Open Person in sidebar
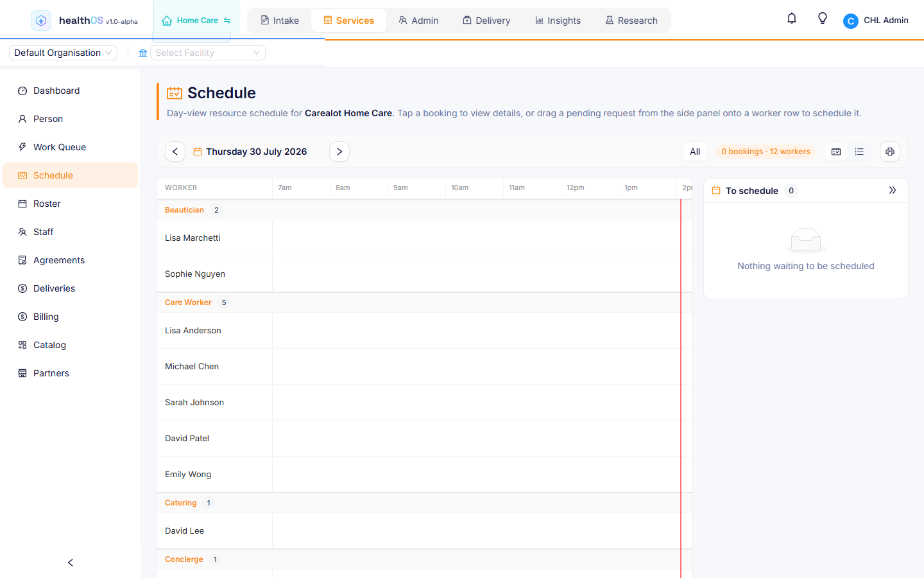Viewport: 924px width, 578px height. pos(70,119)
